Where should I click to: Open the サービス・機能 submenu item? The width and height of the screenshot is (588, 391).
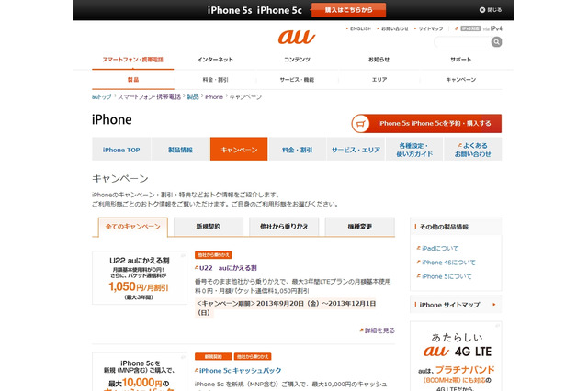click(x=297, y=80)
